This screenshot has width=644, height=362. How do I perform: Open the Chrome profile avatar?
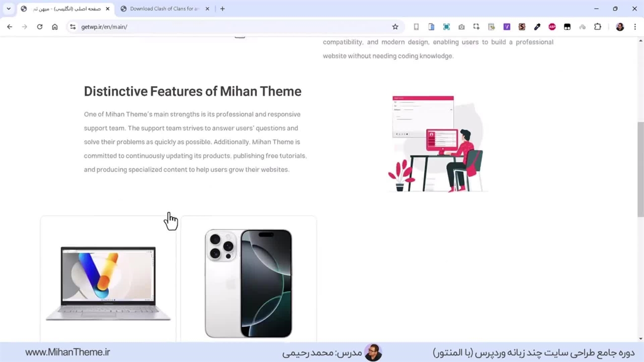click(620, 27)
